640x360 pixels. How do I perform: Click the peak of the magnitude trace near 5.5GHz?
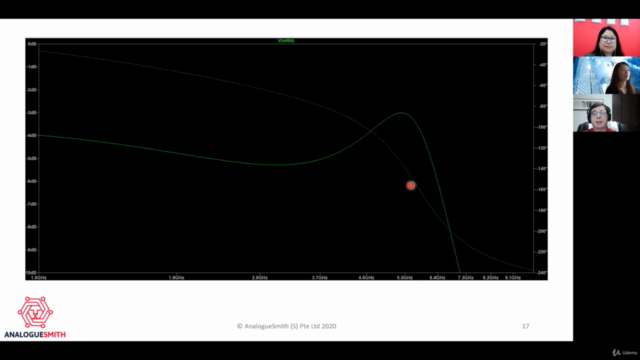tap(402, 113)
